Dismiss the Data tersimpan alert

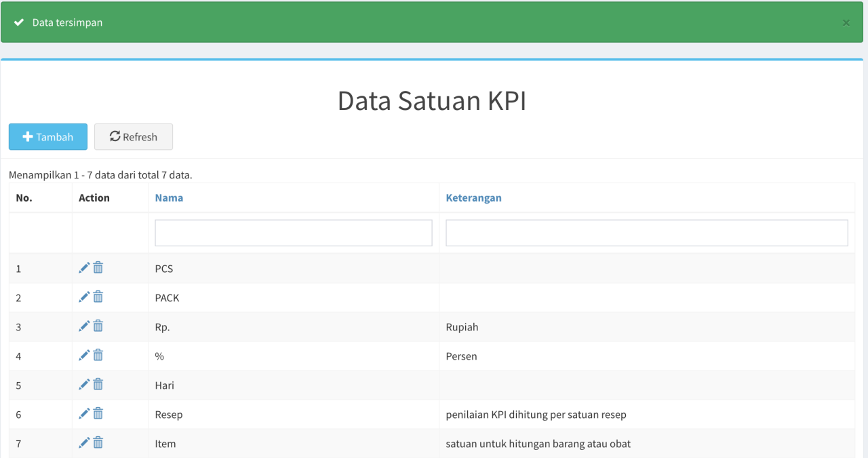[846, 22]
